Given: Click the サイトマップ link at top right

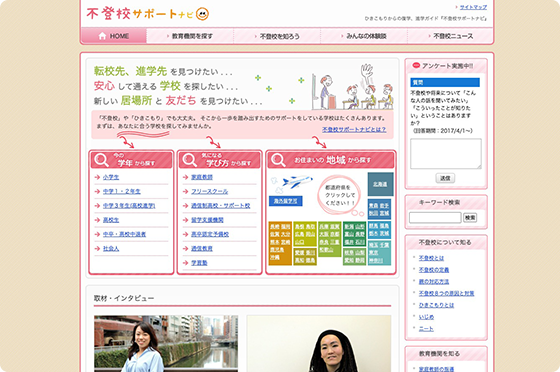Looking at the screenshot, I should 473,7.
